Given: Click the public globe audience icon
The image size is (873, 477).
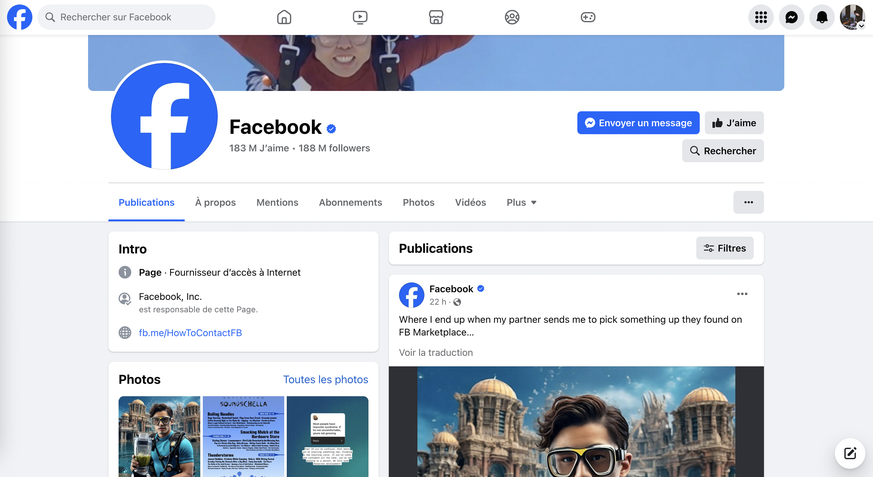Looking at the screenshot, I should 457,302.
